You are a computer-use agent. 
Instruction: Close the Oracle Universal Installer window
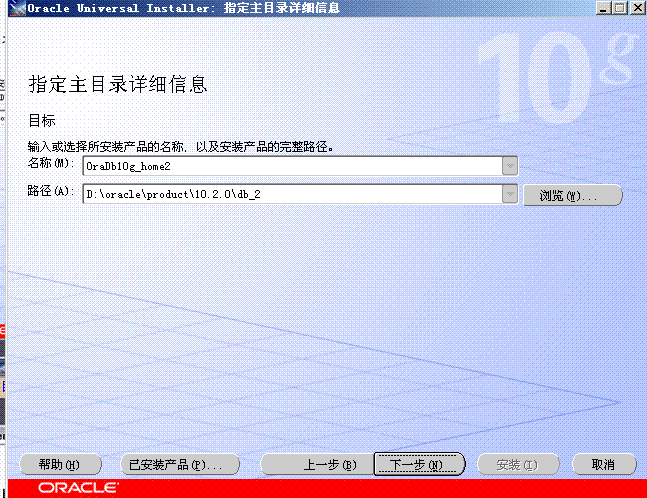pyautogui.click(x=637, y=8)
